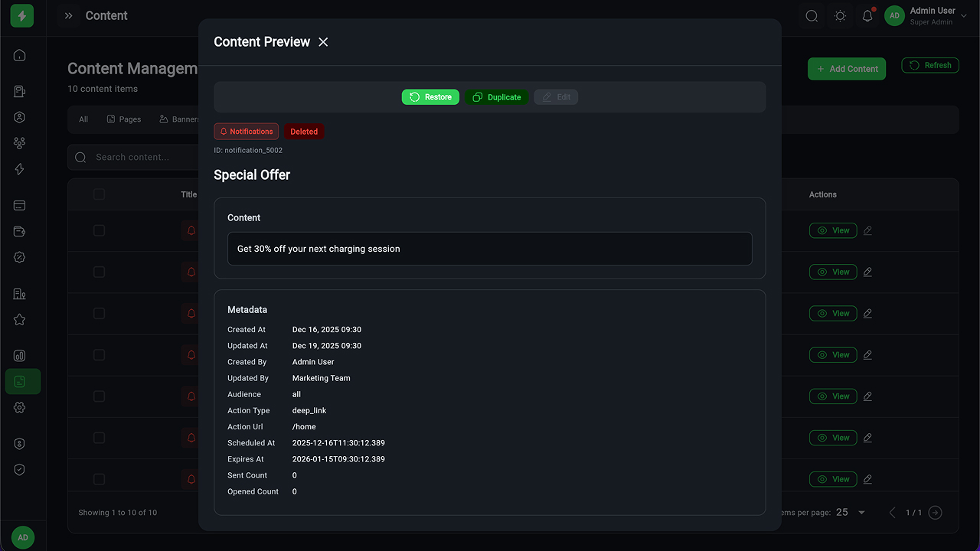The height and width of the screenshot is (551, 980).
Task: Click the header search magnifier icon
Action: point(812,16)
